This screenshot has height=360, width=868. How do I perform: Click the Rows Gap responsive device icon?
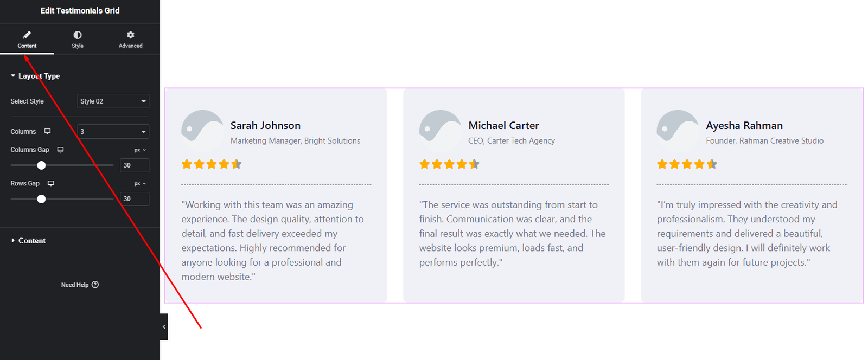point(51,183)
